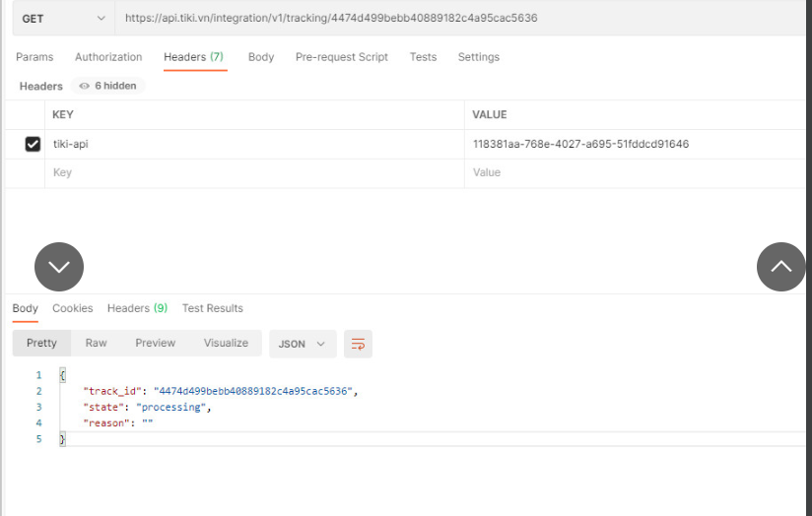Click the round down-chevron button
Image resolution: width=812 pixels, height=516 pixels.
(59, 267)
